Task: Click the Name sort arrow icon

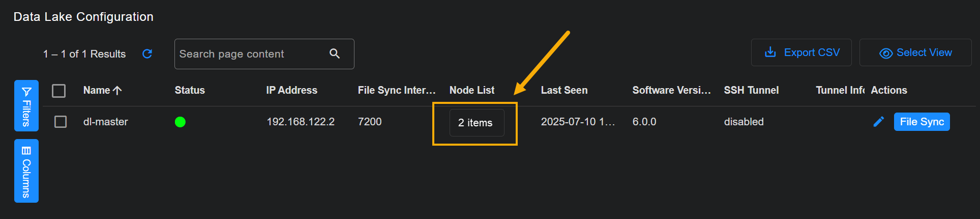Action: (117, 90)
